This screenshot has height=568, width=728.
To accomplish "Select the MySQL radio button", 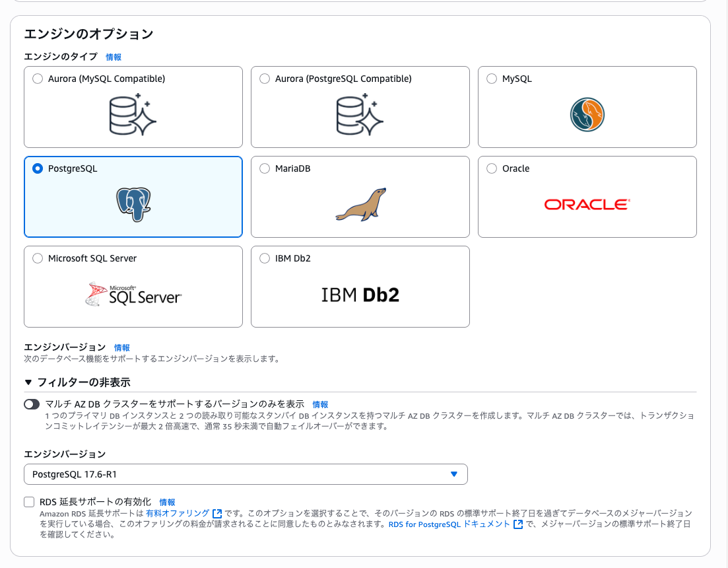I will [x=492, y=79].
